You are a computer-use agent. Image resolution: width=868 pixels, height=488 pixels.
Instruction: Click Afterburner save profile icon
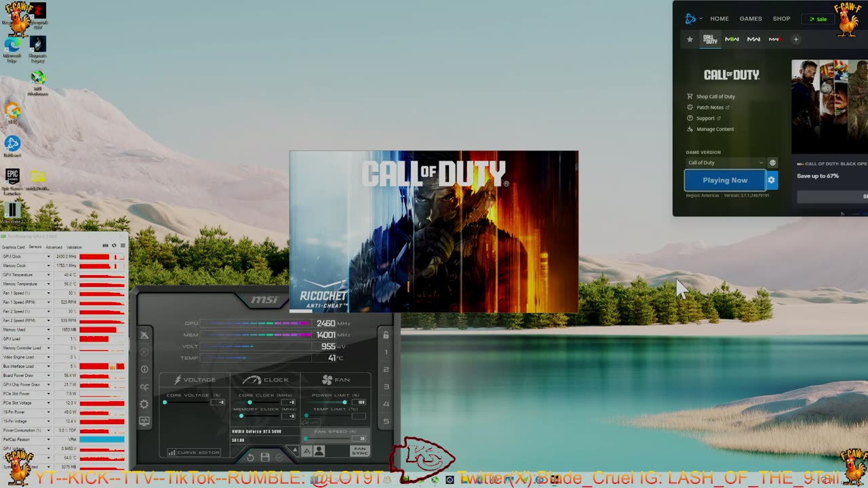tap(265, 457)
